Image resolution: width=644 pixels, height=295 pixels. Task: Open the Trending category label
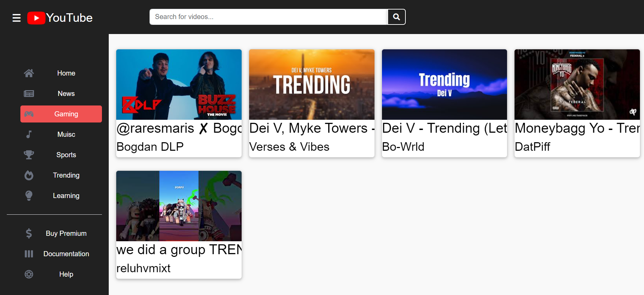pos(66,175)
